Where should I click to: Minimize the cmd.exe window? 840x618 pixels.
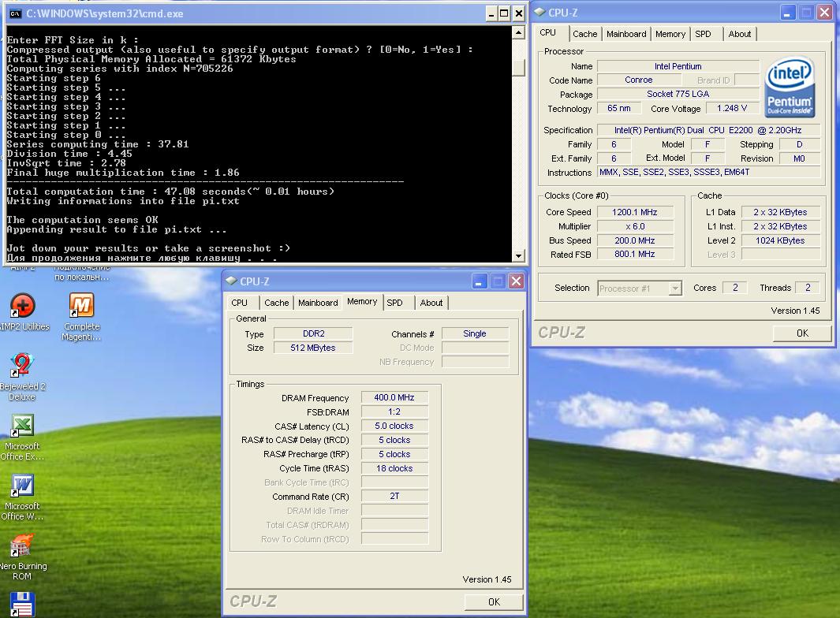[491, 13]
